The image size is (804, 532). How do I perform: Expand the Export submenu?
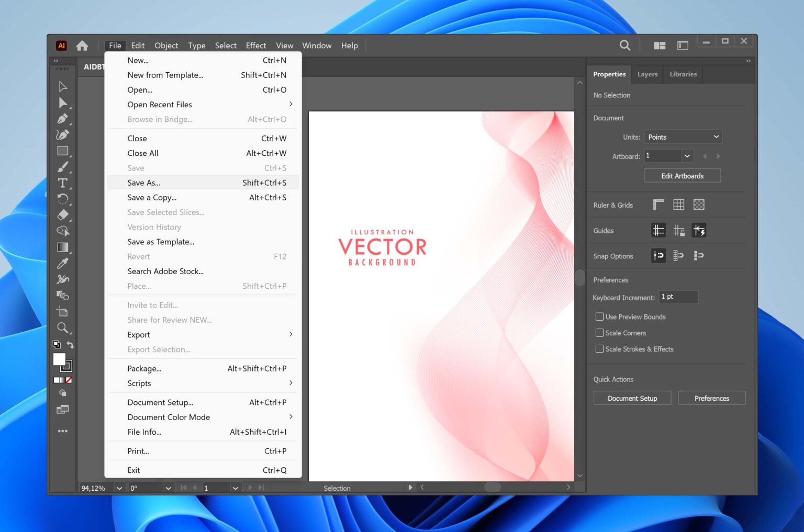click(x=138, y=334)
